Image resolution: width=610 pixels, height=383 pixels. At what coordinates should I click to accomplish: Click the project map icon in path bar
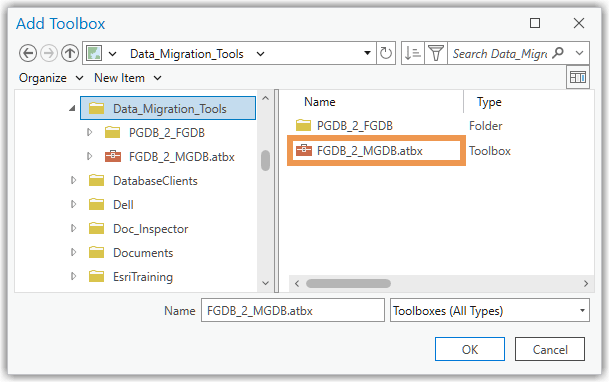point(94,53)
